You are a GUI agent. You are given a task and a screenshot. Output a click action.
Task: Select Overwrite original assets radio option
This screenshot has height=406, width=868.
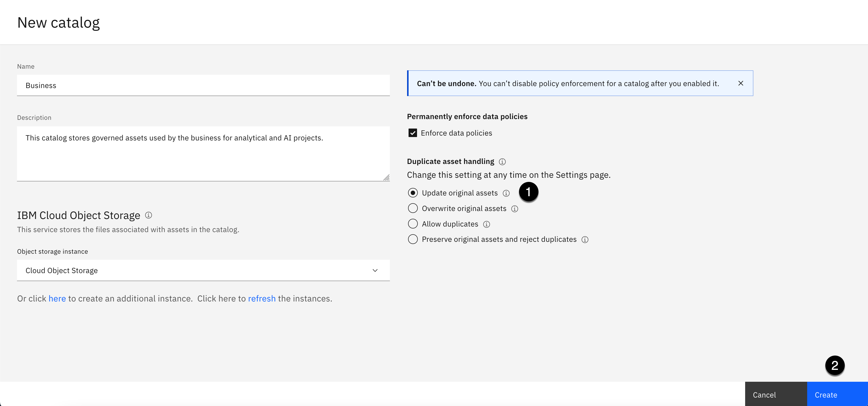[x=413, y=208]
